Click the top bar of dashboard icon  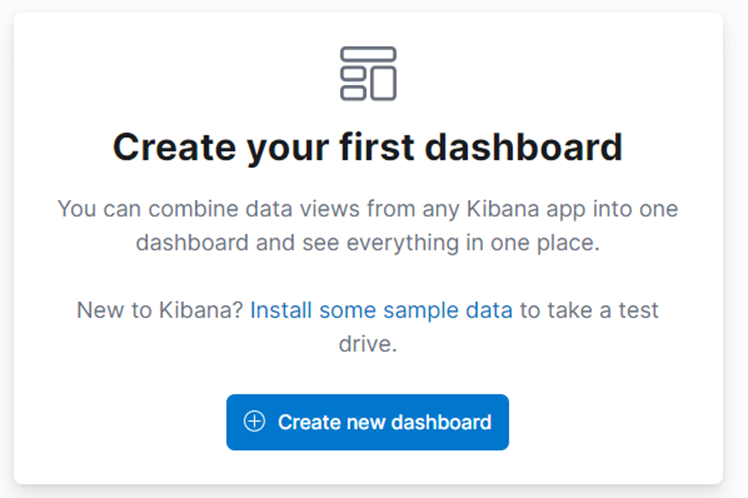click(368, 54)
